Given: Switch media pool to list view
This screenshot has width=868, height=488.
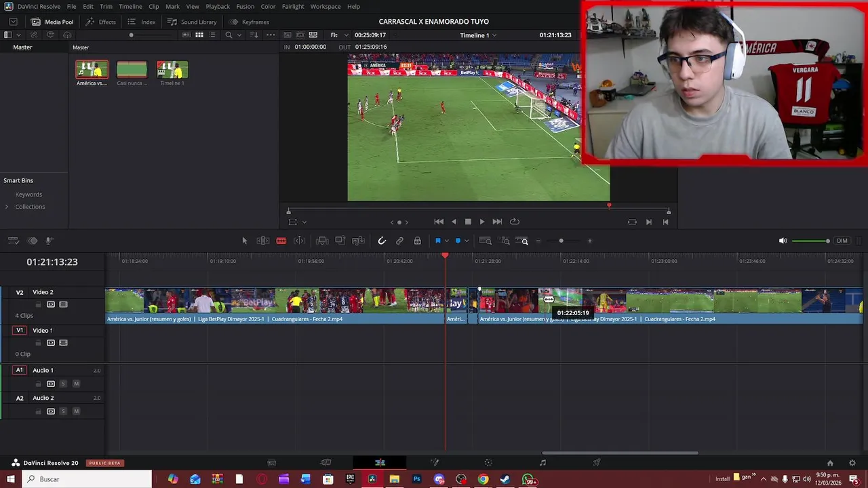Looking at the screenshot, I should click(212, 35).
